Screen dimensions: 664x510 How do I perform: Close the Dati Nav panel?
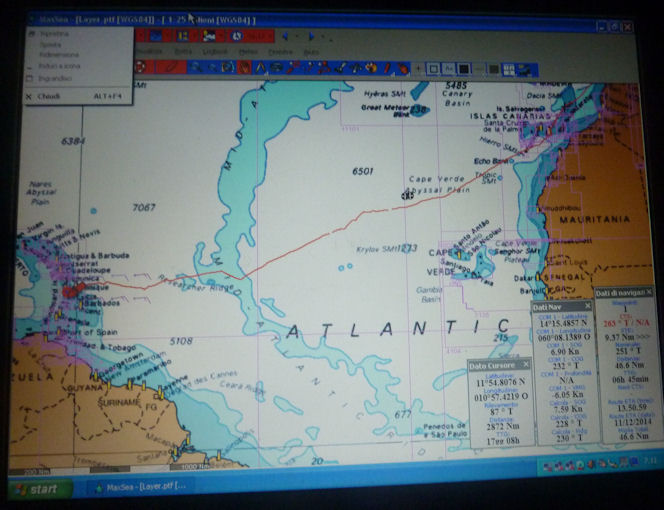pos(588,306)
